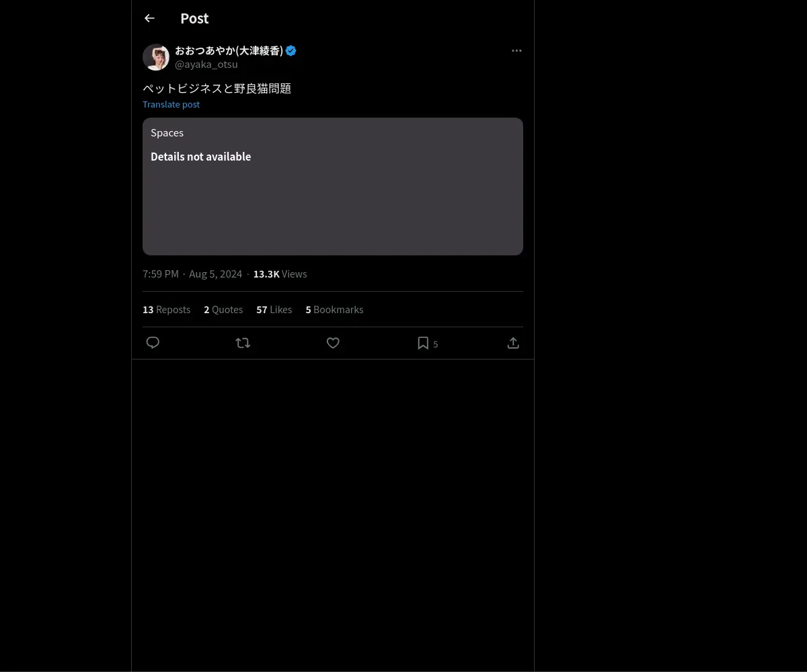Click Translate post link
807x672 pixels.
(171, 104)
